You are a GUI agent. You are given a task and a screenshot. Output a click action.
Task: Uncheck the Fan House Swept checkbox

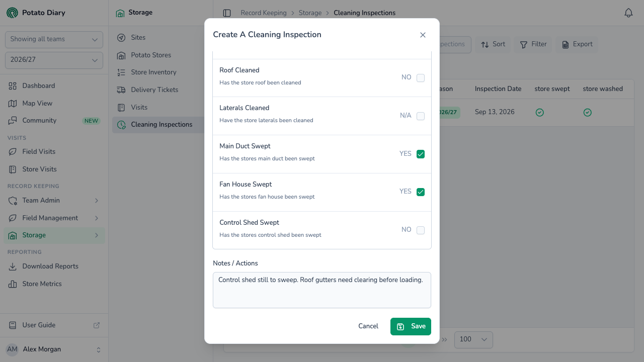[421, 192]
